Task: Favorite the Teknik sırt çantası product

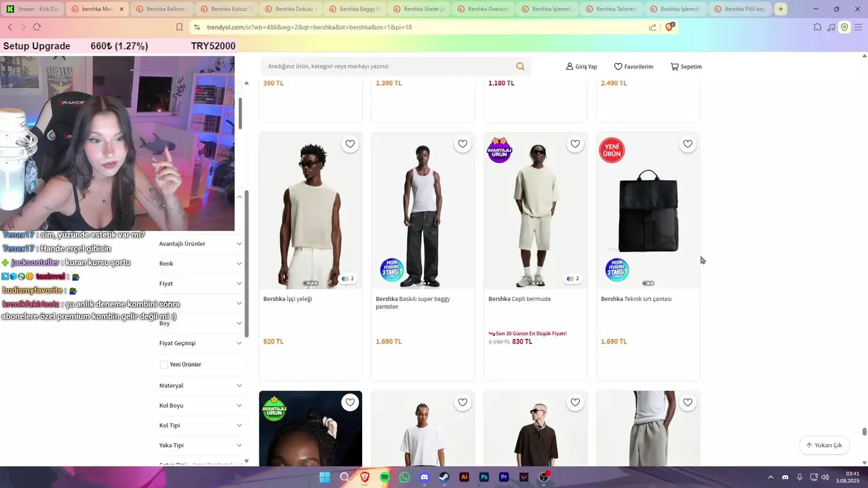Action: 688,144
